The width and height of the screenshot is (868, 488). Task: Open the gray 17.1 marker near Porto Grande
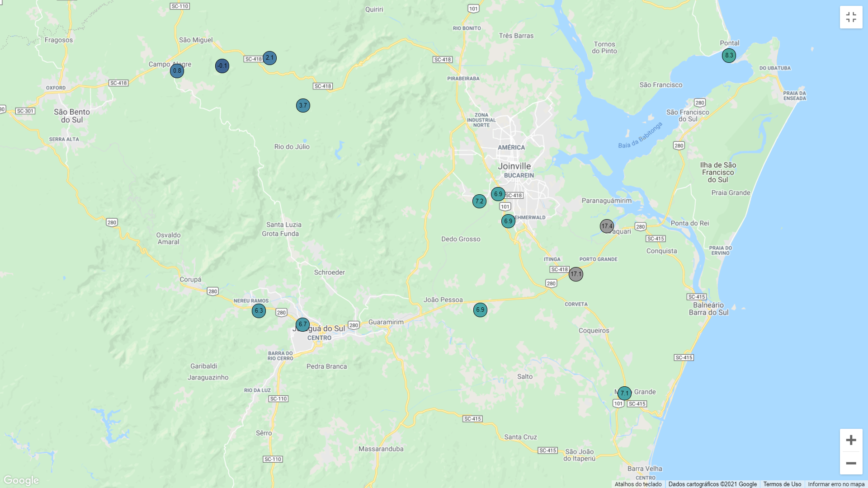click(x=576, y=274)
